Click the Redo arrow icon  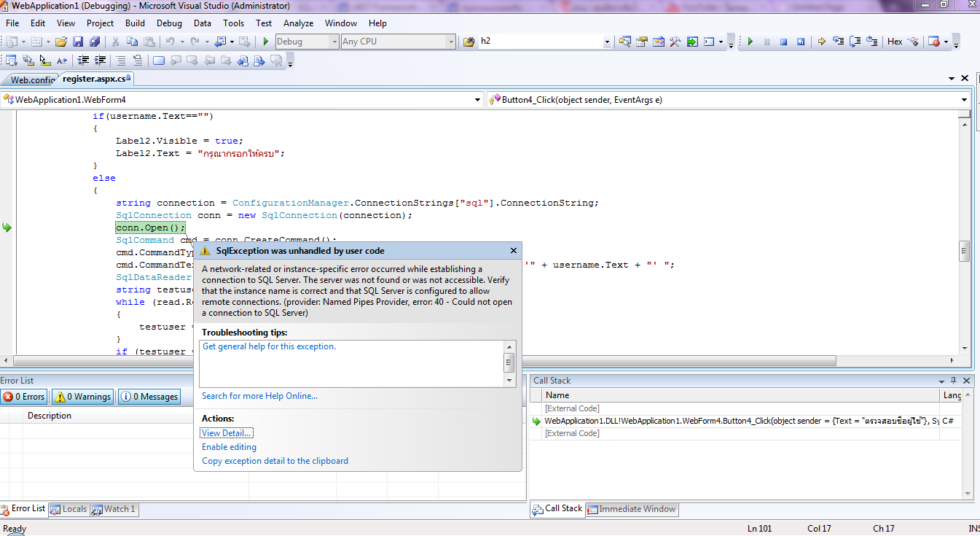coord(195,42)
